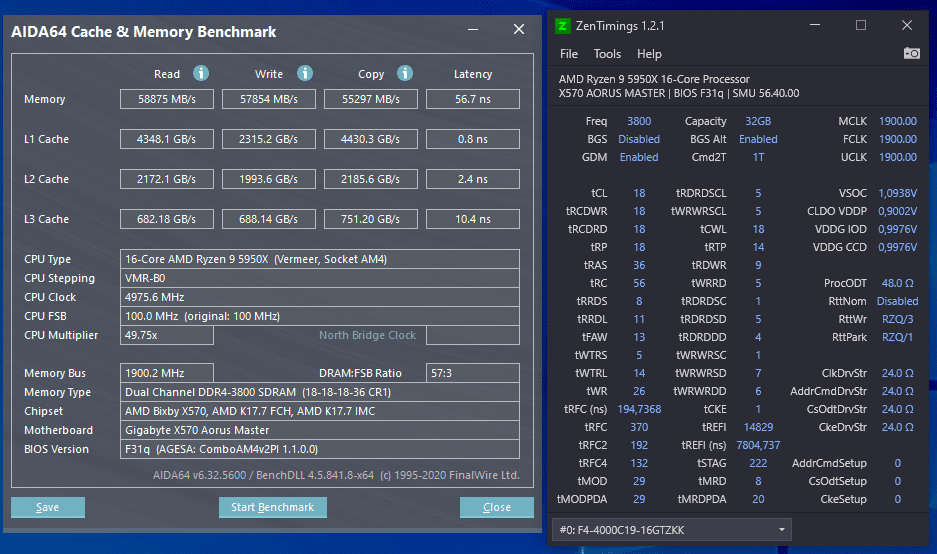Minimize the ZenTimings window
Screen dimensions: 937x554
tap(814, 25)
